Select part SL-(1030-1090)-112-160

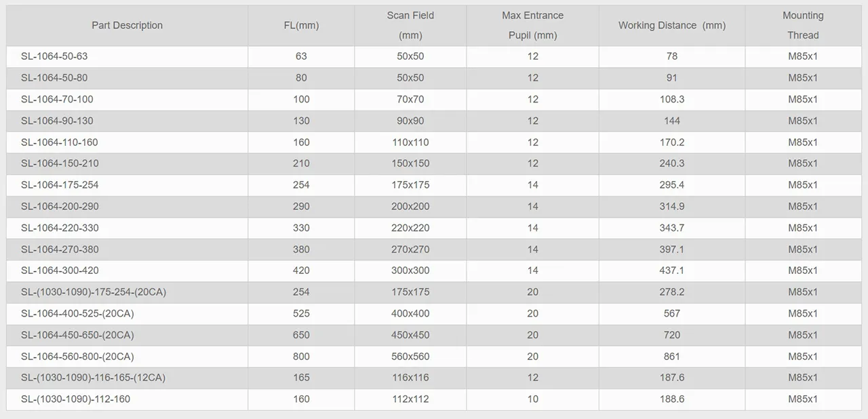[75, 399]
